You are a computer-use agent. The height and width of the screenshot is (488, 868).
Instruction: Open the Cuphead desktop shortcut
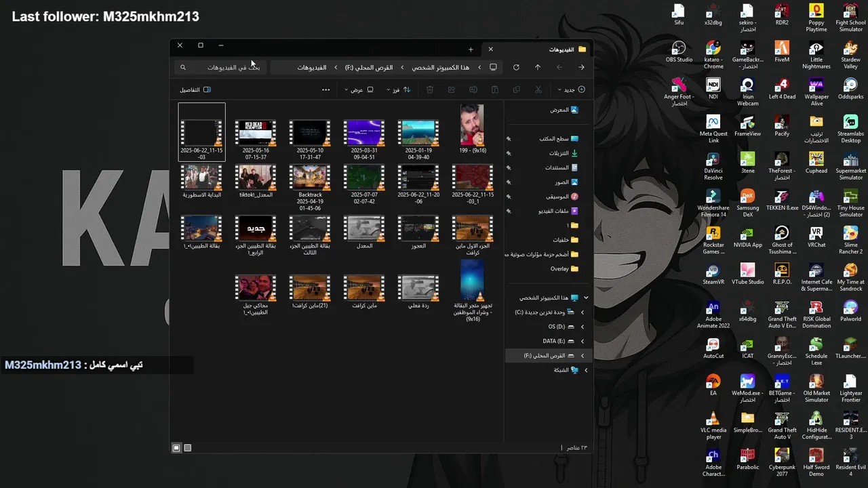click(816, 163)
